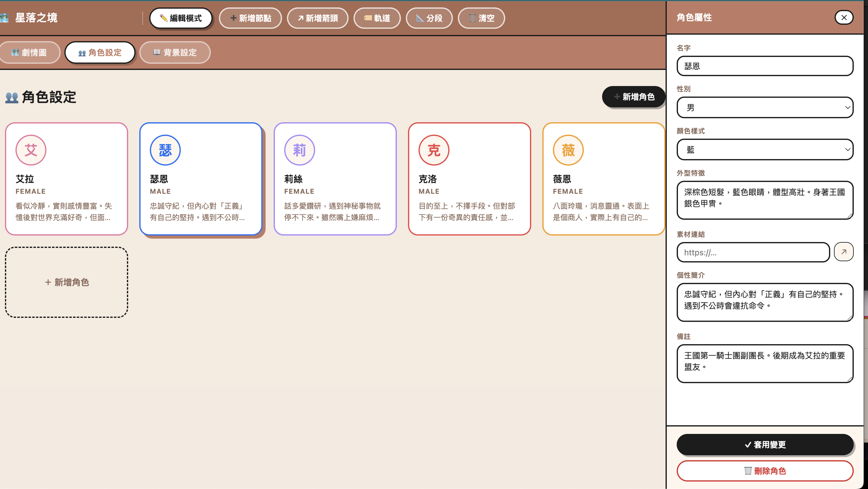Image resolution: width=868 pixels, height=489 pixels.
Task: Click the 新增節點 add node button
Action: (250, 18)
